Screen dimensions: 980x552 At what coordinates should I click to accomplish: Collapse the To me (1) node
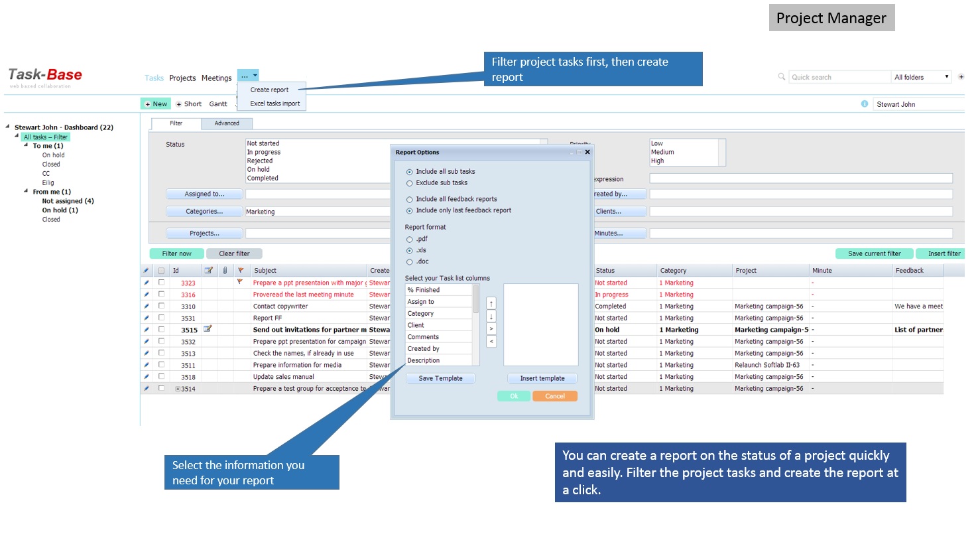tap(26, 145)
